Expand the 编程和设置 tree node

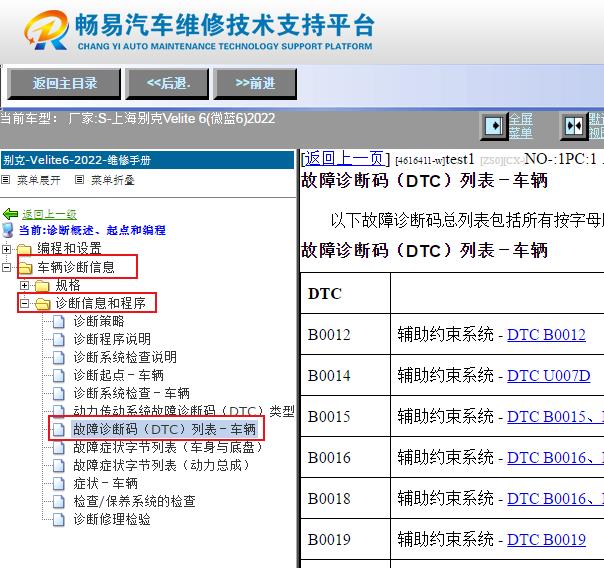click(6, 249)
